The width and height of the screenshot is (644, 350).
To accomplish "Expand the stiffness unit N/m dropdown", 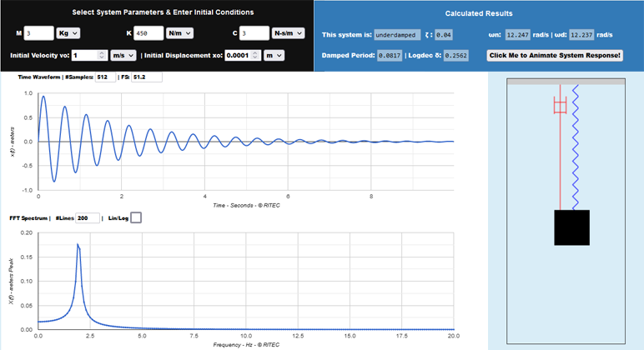I will coord(179,33).
